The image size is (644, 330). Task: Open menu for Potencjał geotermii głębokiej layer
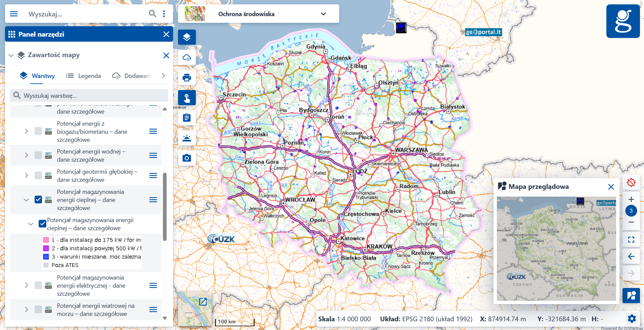coord(153,175)
